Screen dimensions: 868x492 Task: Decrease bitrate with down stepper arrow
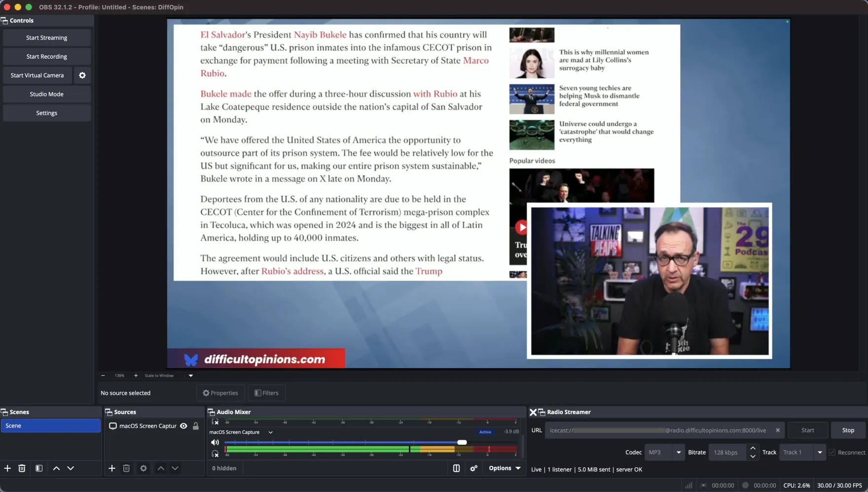click(x=753, y=457)
